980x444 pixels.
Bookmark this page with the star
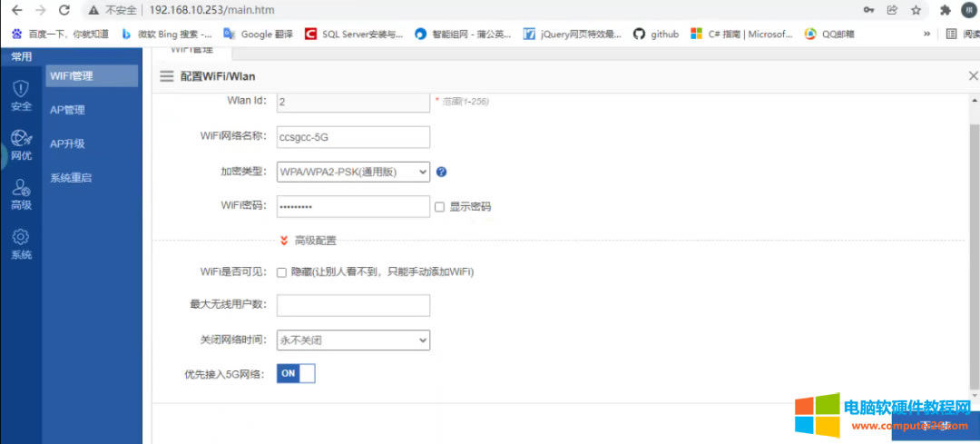coord(916,10)
